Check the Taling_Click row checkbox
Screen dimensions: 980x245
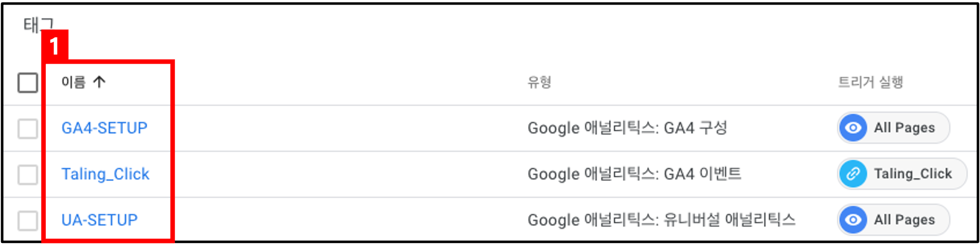click(28, 175)
